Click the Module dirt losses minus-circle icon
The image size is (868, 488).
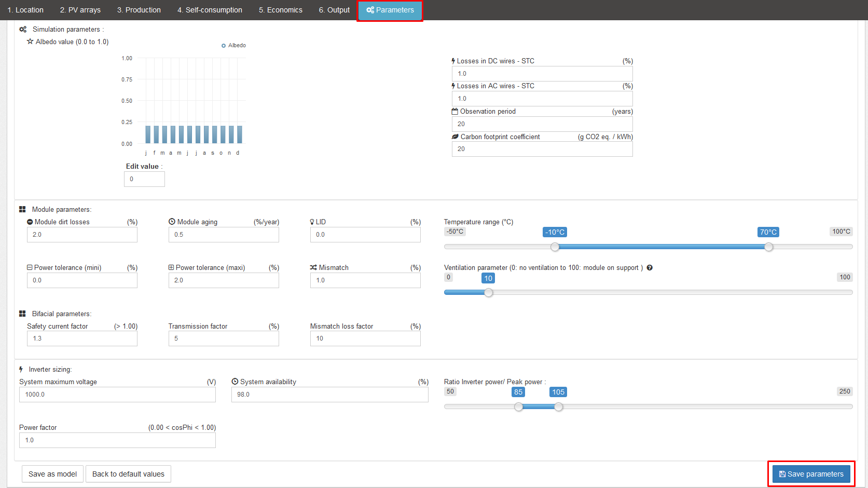[30, 222]
